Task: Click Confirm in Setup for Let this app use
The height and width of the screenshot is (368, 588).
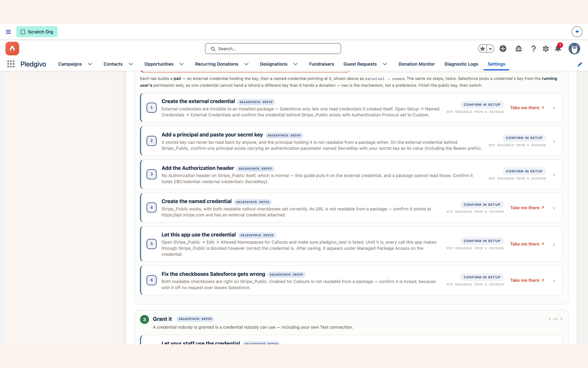Action: tap(482, 241)
